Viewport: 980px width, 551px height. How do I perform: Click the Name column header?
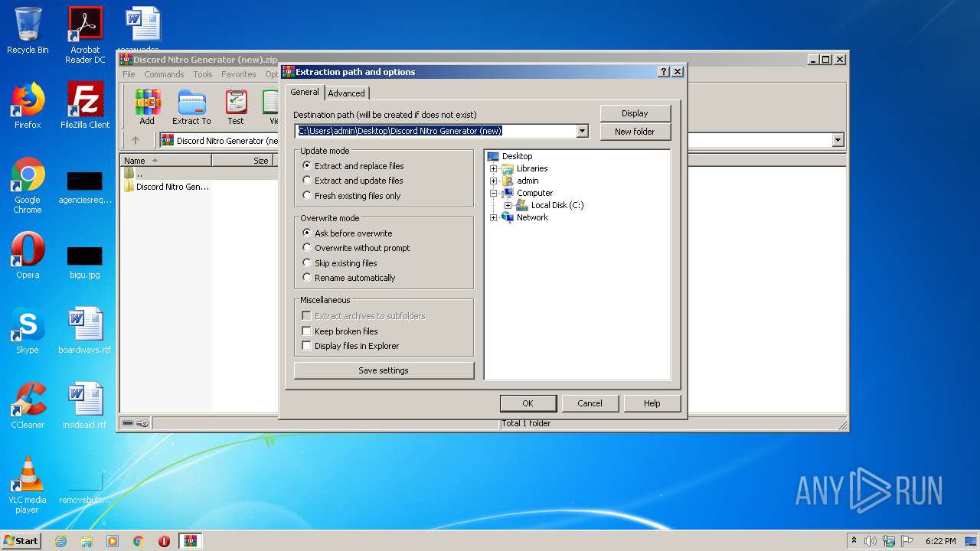click(166, 161)
